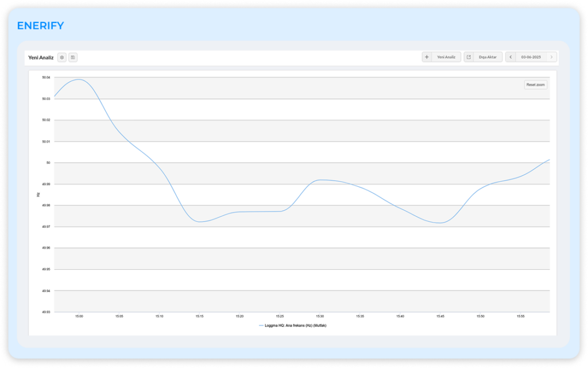Click the ENERIFY logo

pyautogui.click(x=40, y=26)
